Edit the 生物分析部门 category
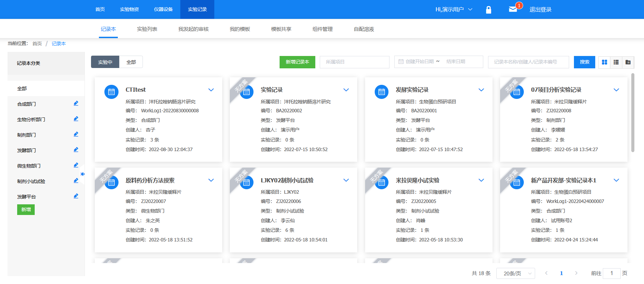The width and height of the screenshot is (644, 284). 76,119
